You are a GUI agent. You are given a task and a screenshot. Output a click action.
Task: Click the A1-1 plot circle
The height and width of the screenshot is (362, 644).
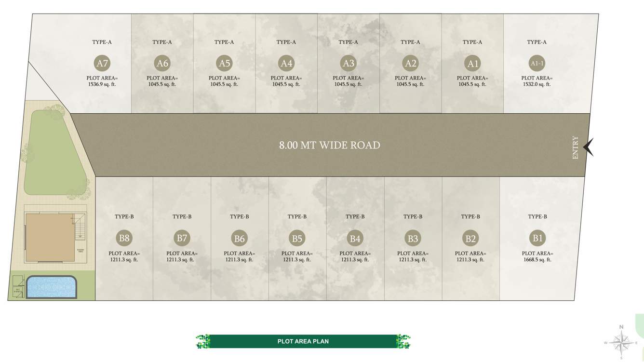(x=536, y=63)
